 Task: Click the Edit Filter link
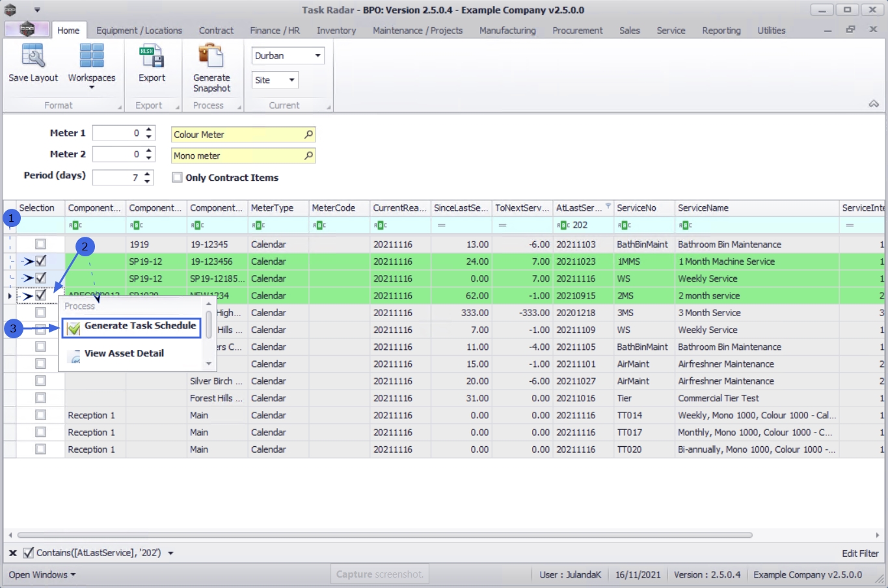click(x=859, y=554)
